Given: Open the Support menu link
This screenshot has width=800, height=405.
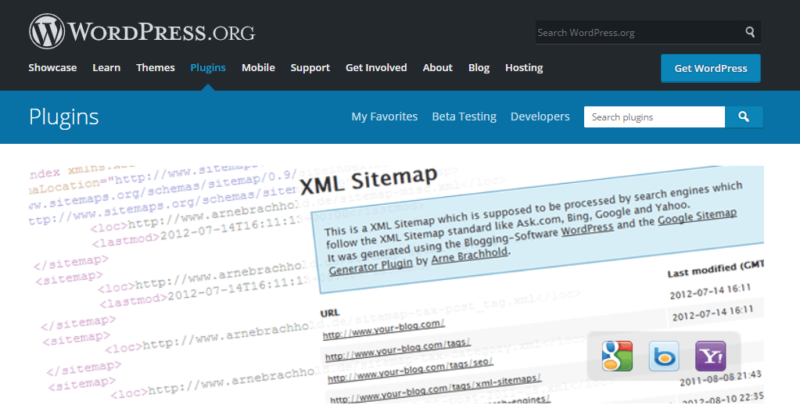Looking at the screenshot, I should (x=310, y=68).
